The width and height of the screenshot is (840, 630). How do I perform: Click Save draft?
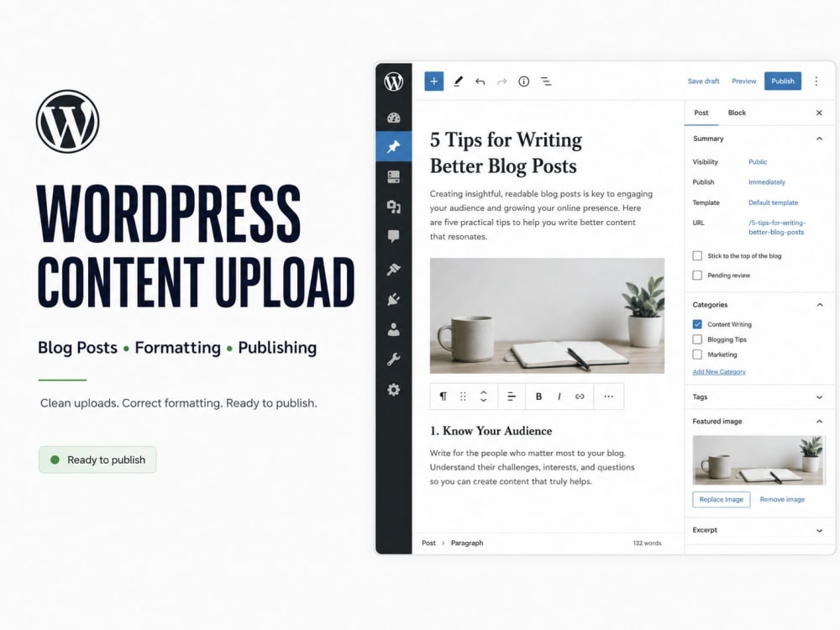pos(703,81)
